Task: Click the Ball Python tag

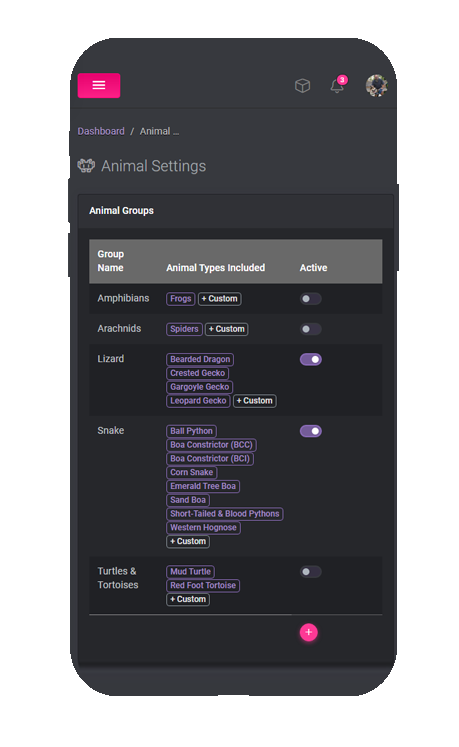Action: click(191, 431)
